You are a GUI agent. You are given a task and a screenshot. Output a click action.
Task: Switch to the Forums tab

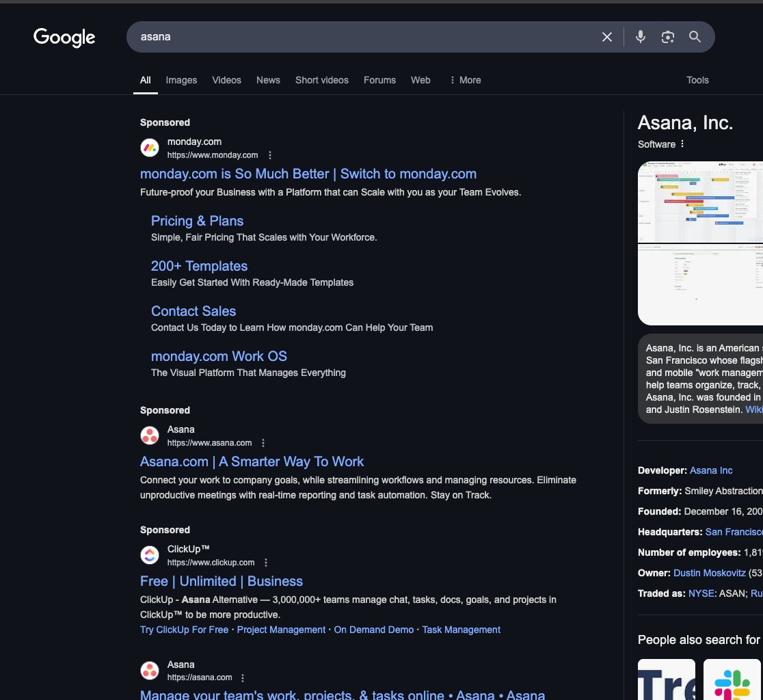coord(379,80)
